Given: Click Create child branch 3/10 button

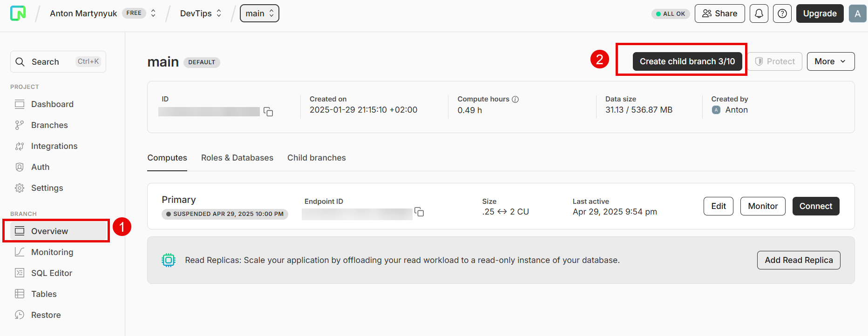Looking at the screenshot, I should 687,61.
